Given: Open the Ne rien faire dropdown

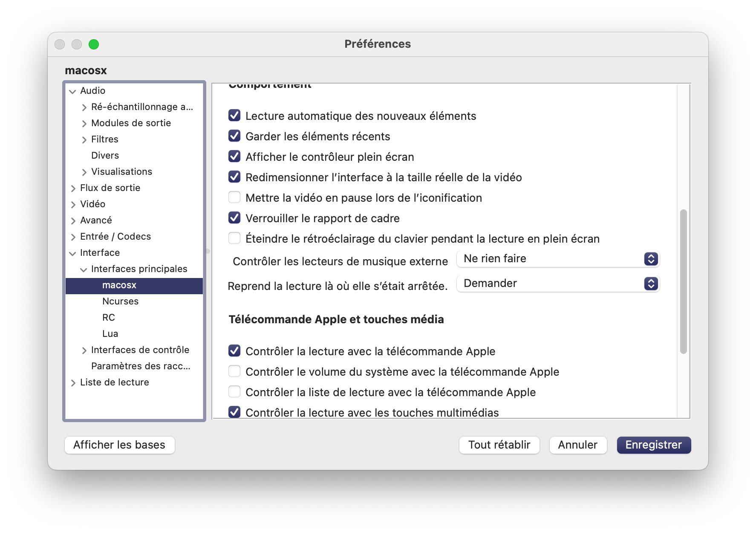Looking at the screenshot, I should click(558, 259).
